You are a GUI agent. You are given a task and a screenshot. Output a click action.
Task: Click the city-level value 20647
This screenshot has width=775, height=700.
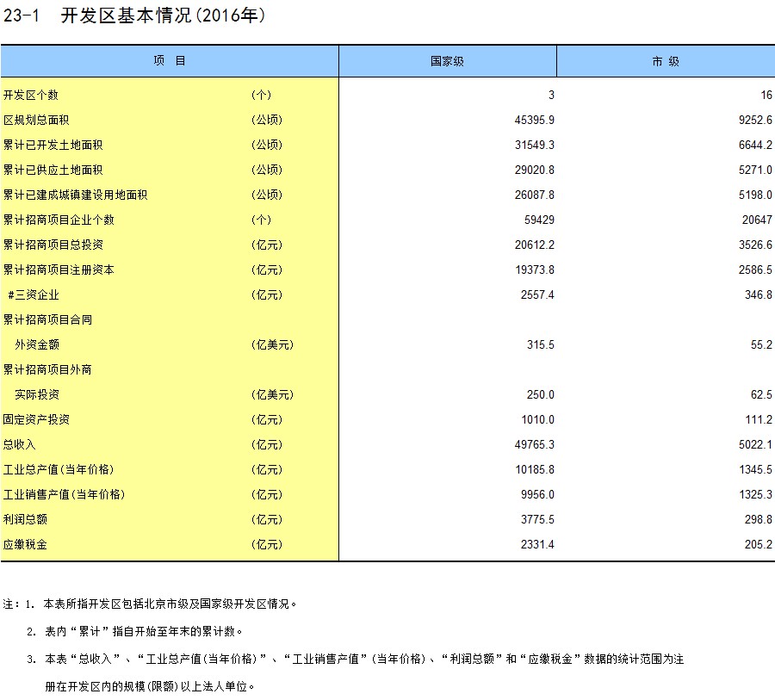757,220
